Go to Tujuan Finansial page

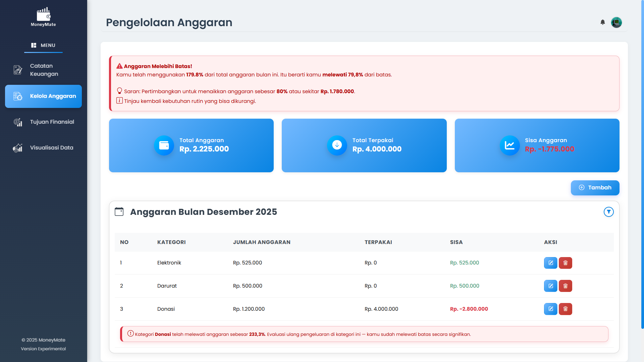[43, 122]
